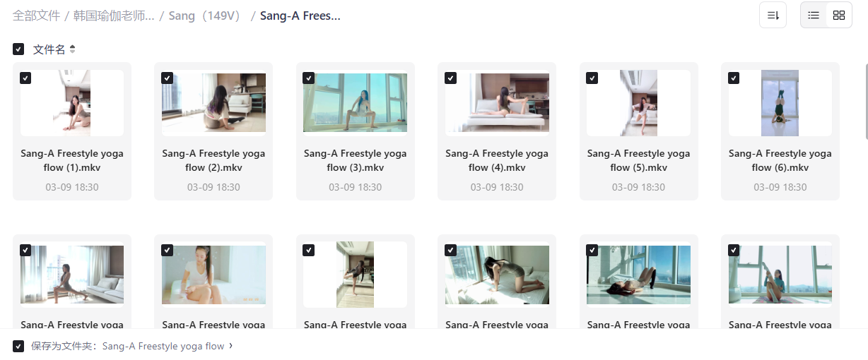Uncheck Sang-A Freestyle yoga flow (1).mkv

(25, 78)
